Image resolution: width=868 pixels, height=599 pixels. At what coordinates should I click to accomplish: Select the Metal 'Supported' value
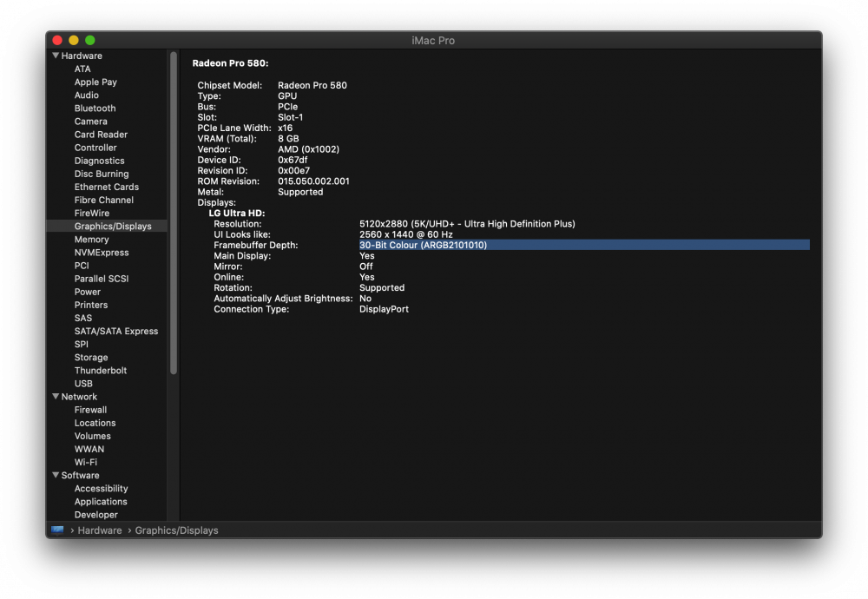click(x=300, y=192)
